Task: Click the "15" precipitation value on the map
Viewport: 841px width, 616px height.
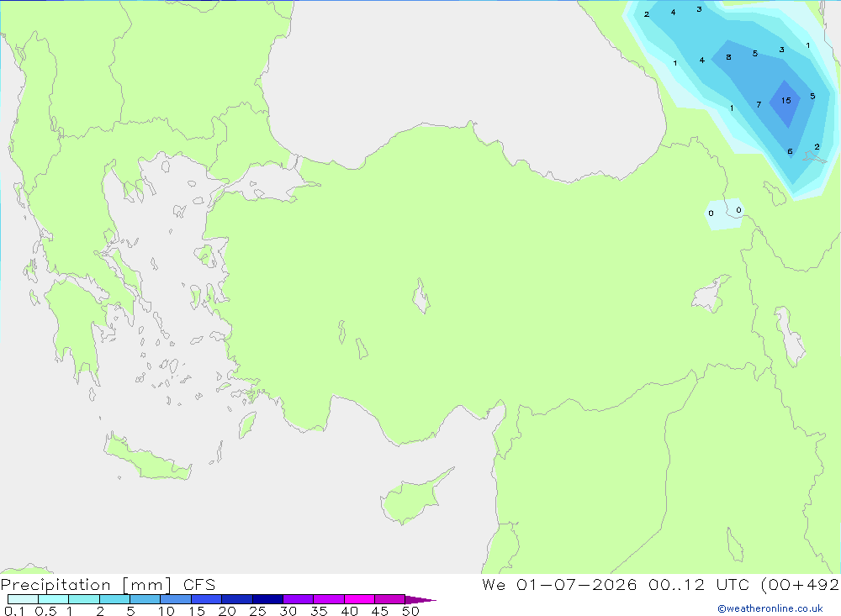Action: point(786,101)
